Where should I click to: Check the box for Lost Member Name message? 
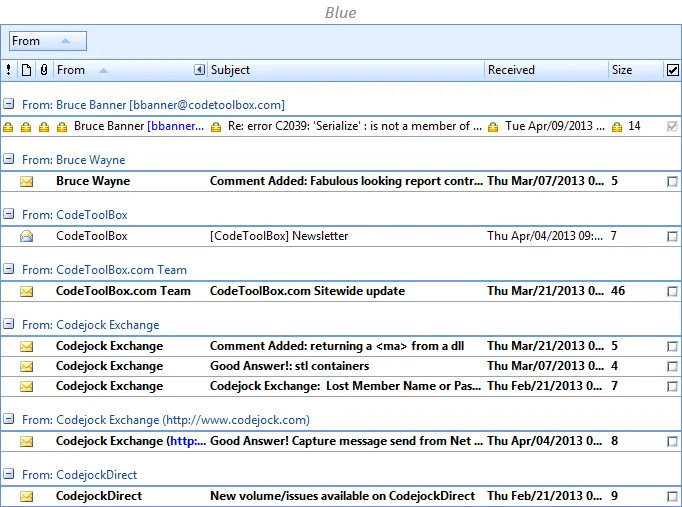pyautogui.click(x=672, y=387)
